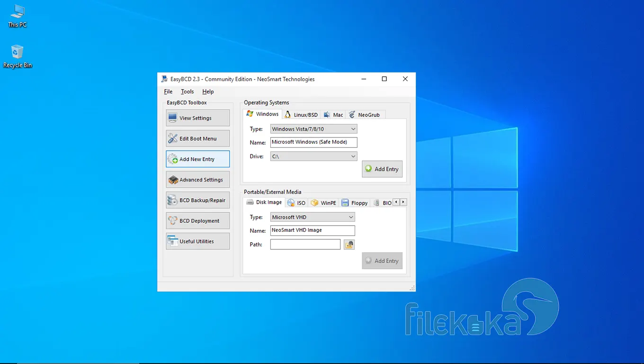Open the Help menu
The height and width of the screenshot is (364, 644).
coord(208,91)
